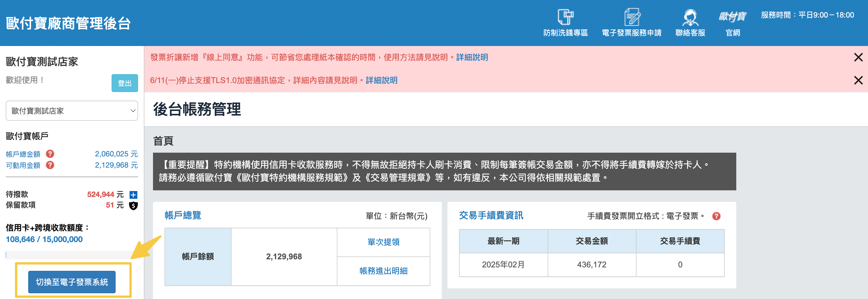Screen dimensions: 868x299
Task: Click the 2025年02月 period cell
Action: tap(503, 265)
